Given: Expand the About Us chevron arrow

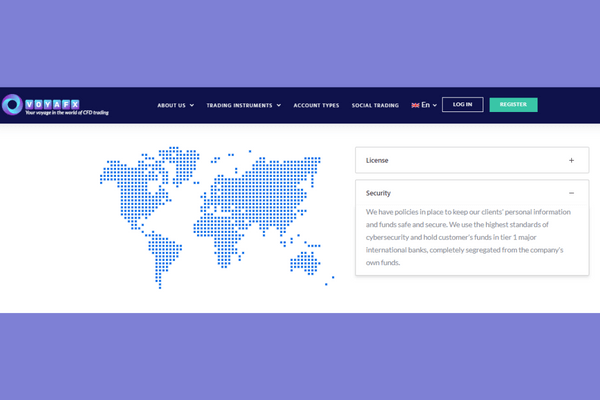Looking at the screenshot, I should [192, 105].
